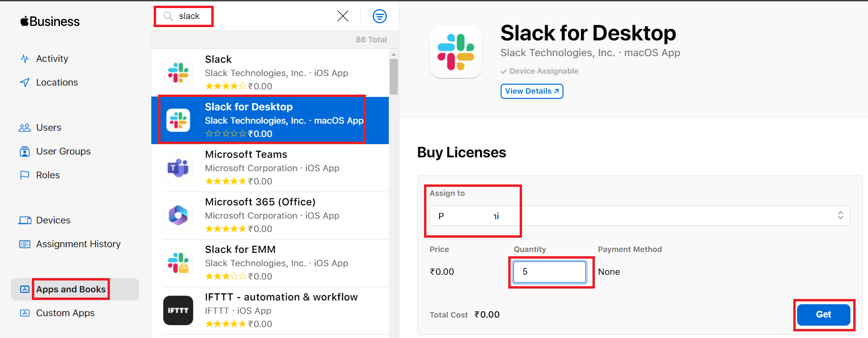Open Assignment History page
The height and width of the screenshot is (338, 868).
click(78, 244)
